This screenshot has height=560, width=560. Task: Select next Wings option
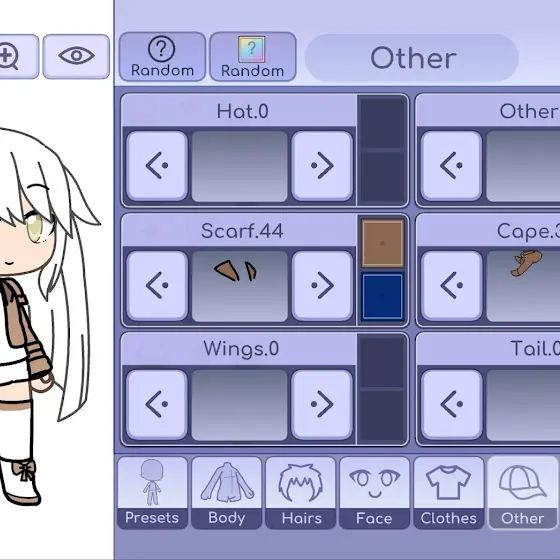pyautogui.click(x=322, y=404)
